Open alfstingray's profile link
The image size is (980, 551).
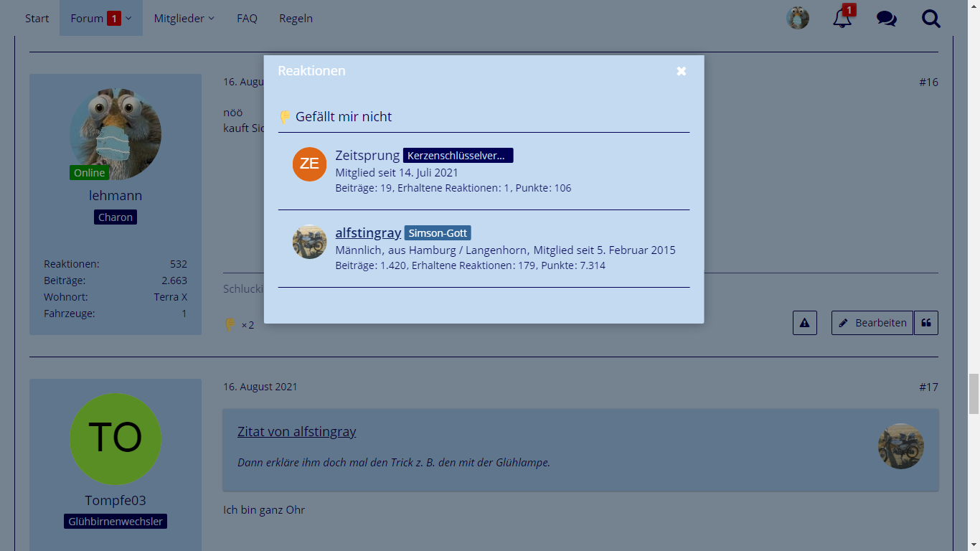click(368, 232)
